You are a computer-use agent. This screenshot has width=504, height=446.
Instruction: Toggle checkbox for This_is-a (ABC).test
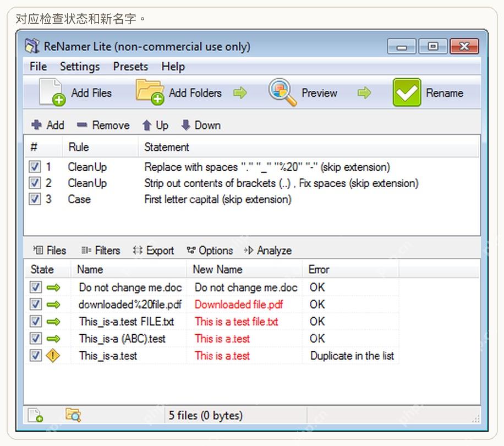tap(35, 338)
